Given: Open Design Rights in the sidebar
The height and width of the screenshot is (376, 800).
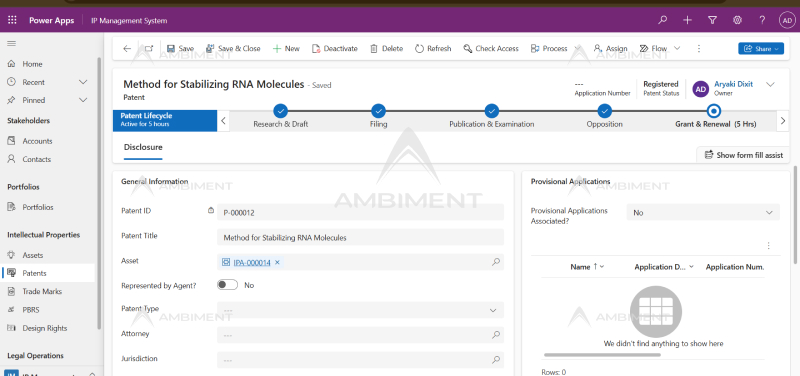Looking at the screenshot, I should pyautogui.click(x=44, y=328).
